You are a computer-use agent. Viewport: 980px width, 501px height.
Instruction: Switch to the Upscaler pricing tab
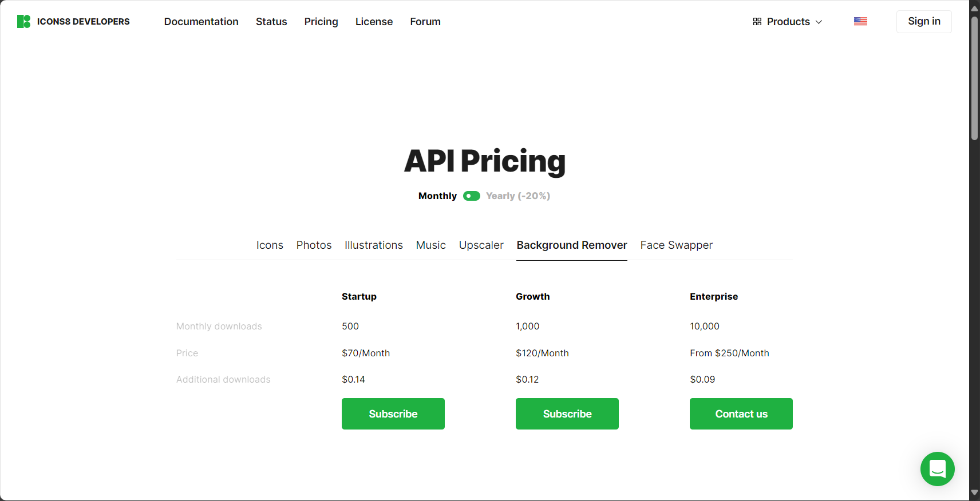point(481,245)
